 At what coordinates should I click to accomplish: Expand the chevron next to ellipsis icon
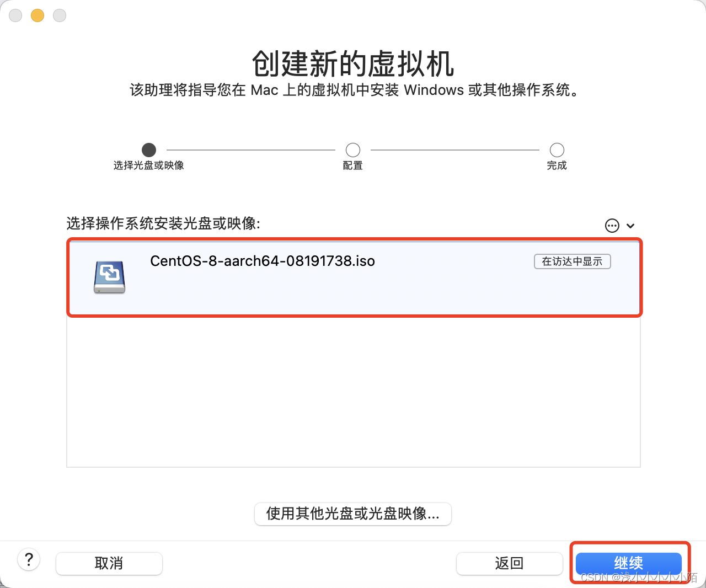[630, 226]
